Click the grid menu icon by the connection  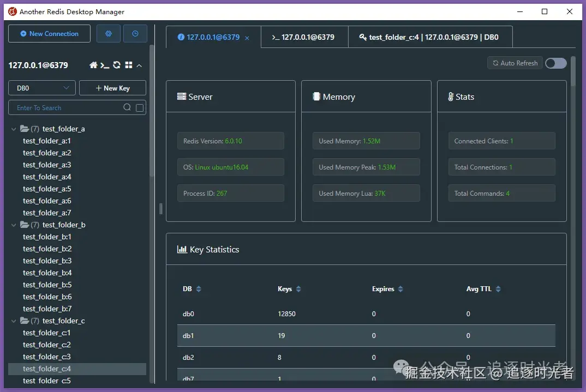129,65
